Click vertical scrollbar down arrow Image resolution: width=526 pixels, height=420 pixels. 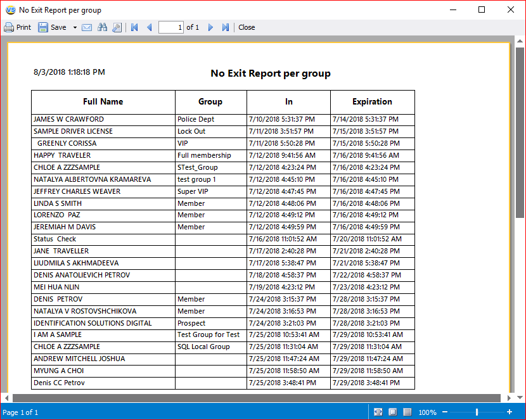point(520,398)
